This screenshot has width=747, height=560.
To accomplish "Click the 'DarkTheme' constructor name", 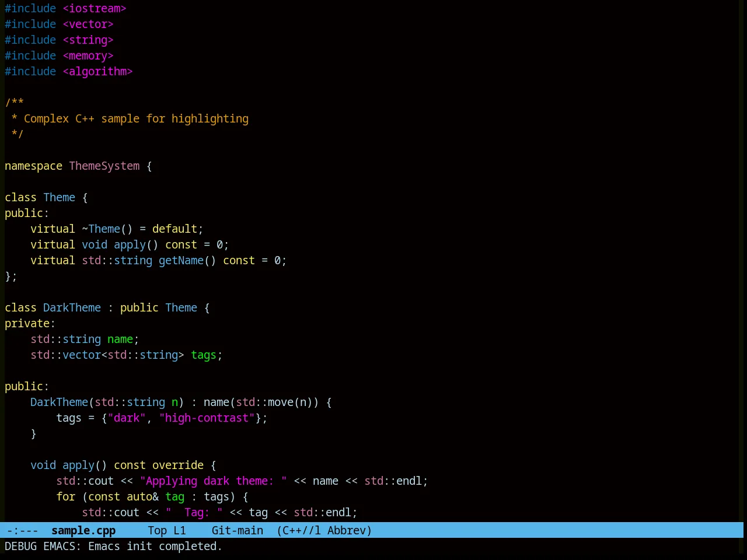I will 59,402.
